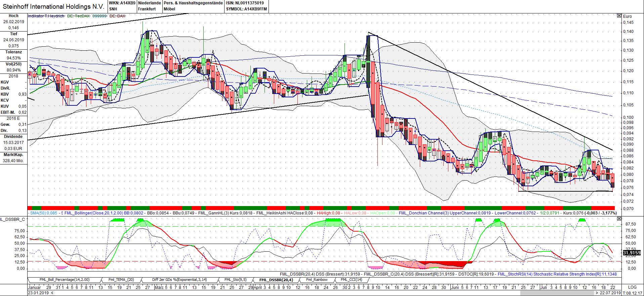This screenshot has width=644, height=296.
Task: Click the right scroll arrow of the timeline
Action: (x=597, y=293)
